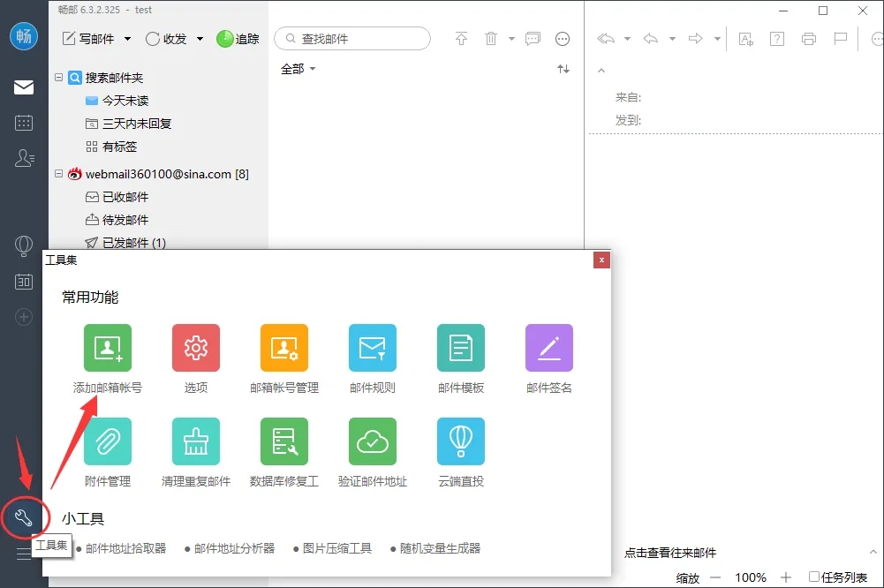Open the Mail Rules tool (邮件规则)
This screenshot has height=588, width=884.
point(372,348)
